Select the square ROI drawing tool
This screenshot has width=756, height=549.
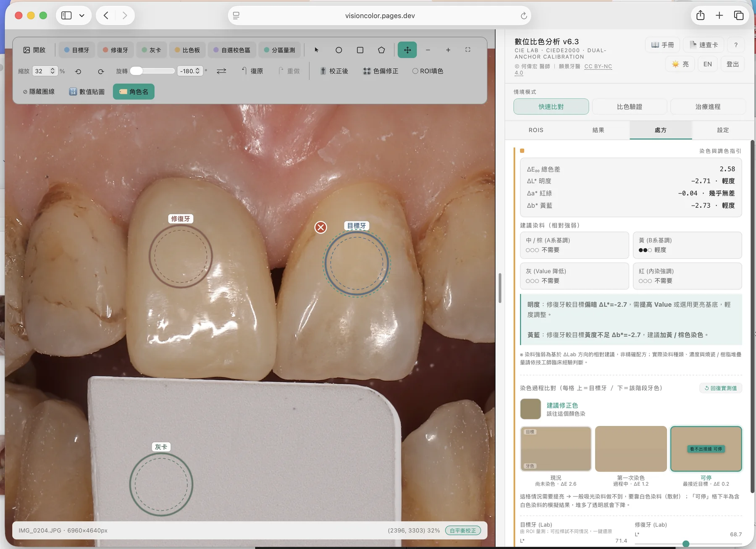(x=360, y=50)
